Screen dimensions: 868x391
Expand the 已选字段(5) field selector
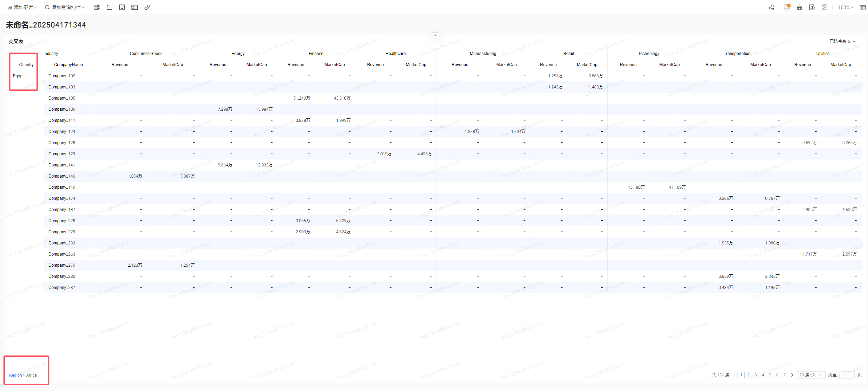pos(843,41)
